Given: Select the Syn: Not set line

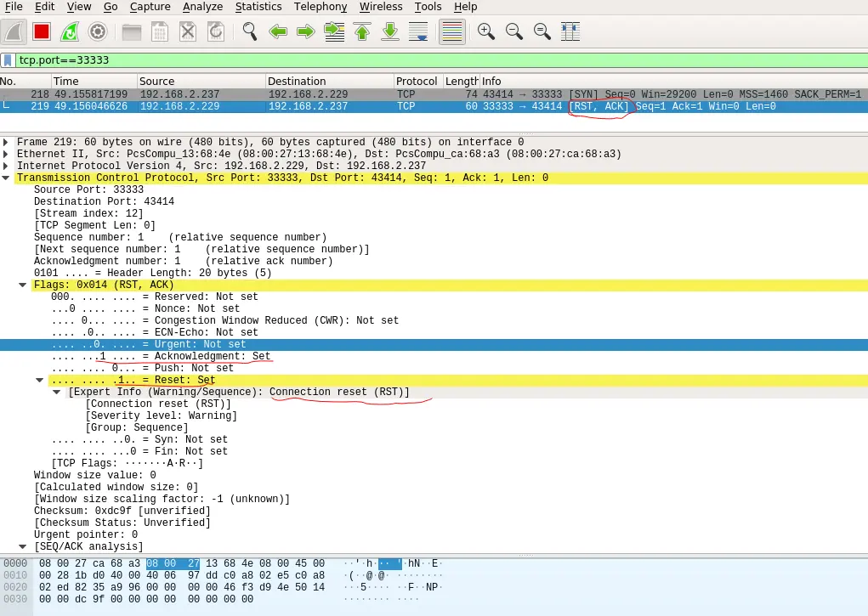Looking at the screenshot, I should pyautogui.click(x=139, y=439).
